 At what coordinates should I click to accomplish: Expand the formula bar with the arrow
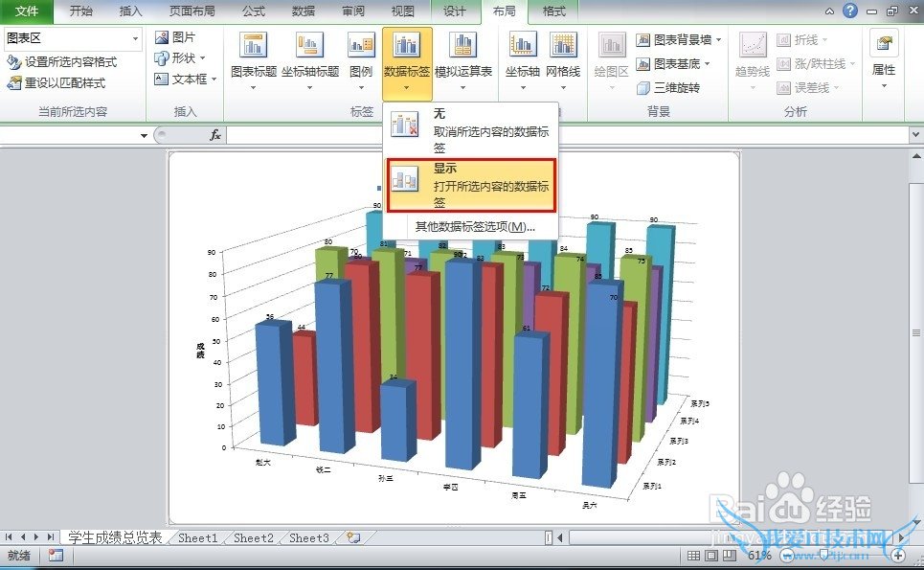click(916, 135)
